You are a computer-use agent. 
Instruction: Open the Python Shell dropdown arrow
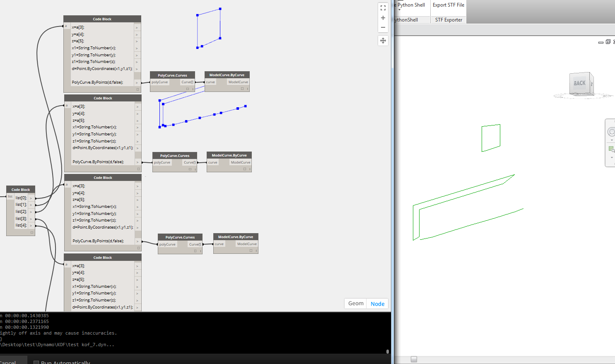click(399, 10)
